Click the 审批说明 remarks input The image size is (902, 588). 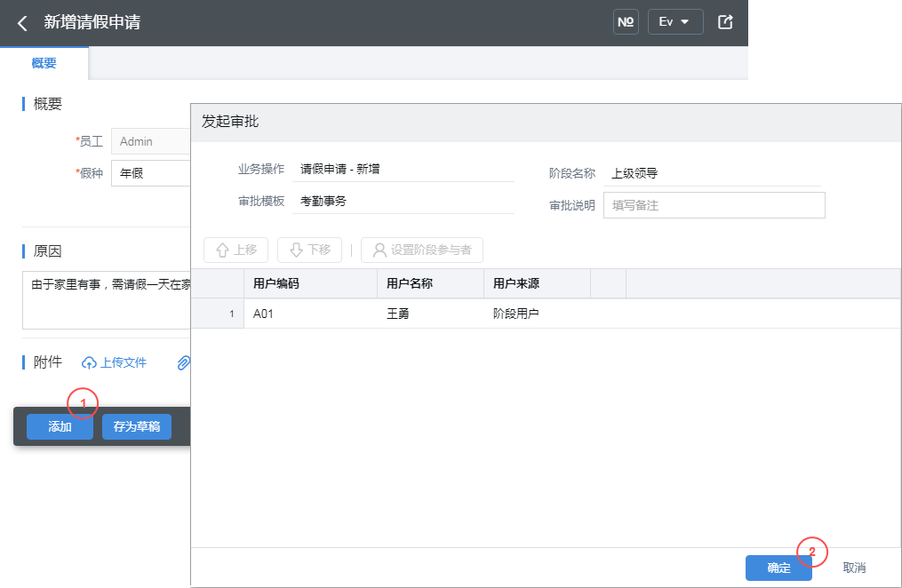(x=714, y=205)
